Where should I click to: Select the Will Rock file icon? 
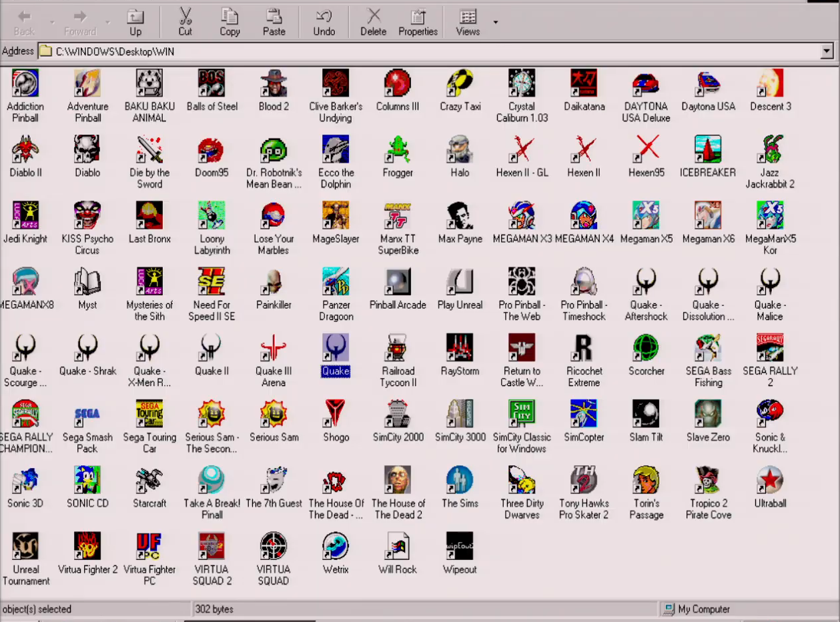click(x=398, y=545)
